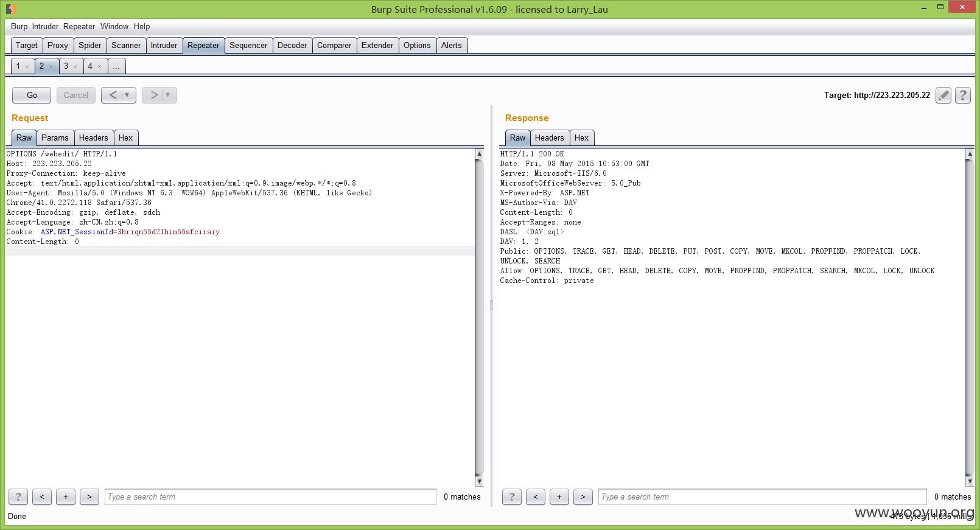Click the Request pane scrollbar up arrow
Image resolution: width=980 pixels, height=530 pixels.
point(479,154)
